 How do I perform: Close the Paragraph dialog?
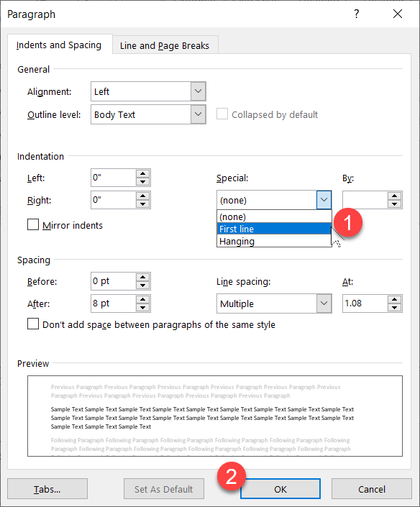point(398,14)
